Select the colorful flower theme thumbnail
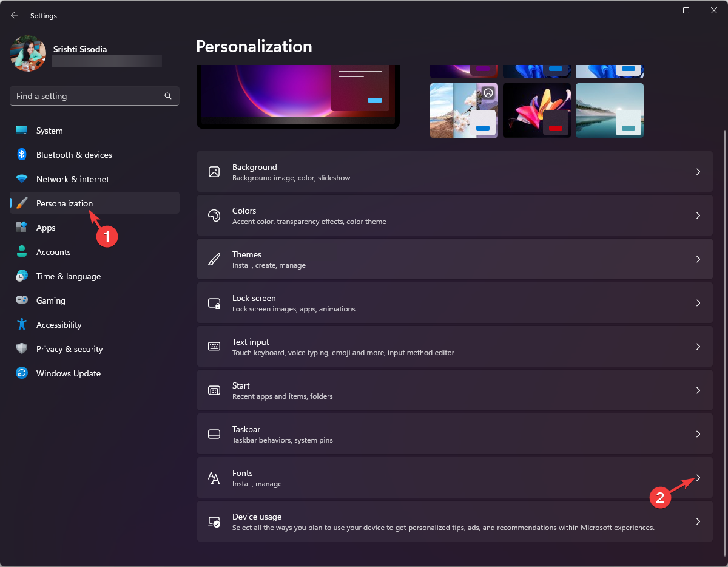This screenshot has width=728, height=567. 536,110
